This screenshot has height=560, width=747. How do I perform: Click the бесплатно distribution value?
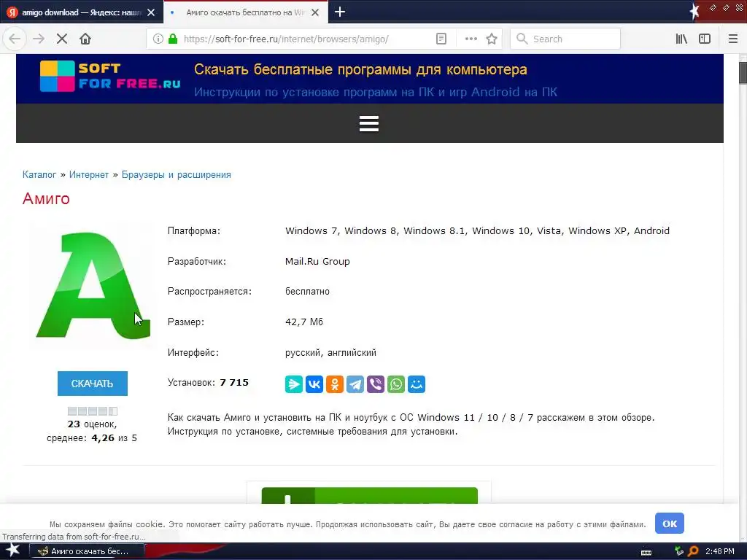(307, 292)
